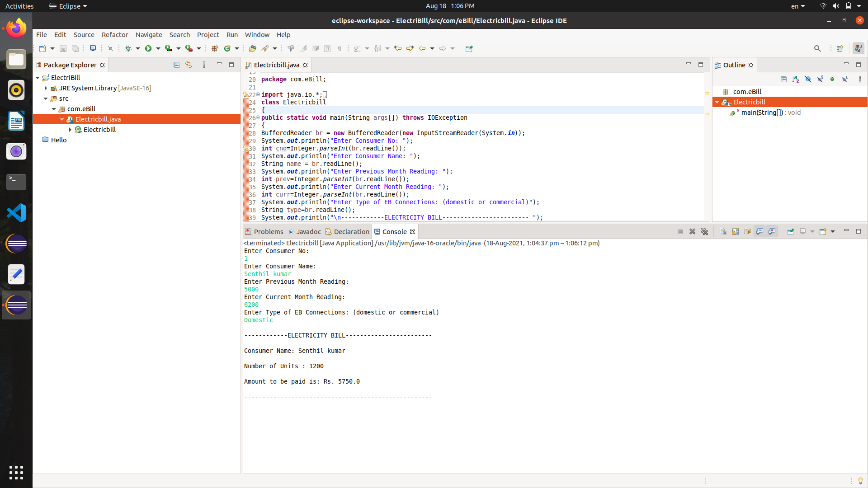Toggle Hide Static Members in Outline
The image size is (868, 488).
coord(821,79)
